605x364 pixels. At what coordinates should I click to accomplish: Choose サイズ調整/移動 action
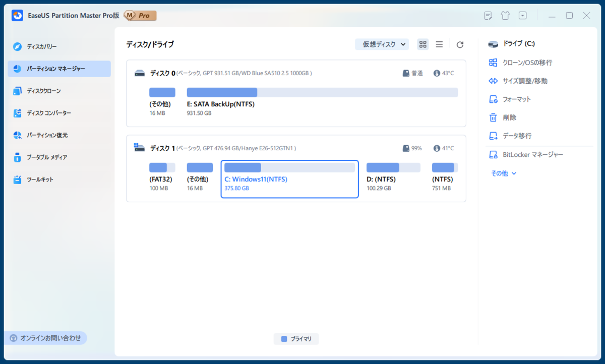point(525,81)
